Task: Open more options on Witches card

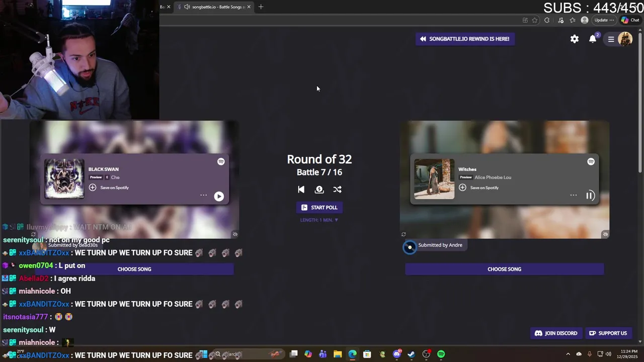Action: click(x=573, y=195)
